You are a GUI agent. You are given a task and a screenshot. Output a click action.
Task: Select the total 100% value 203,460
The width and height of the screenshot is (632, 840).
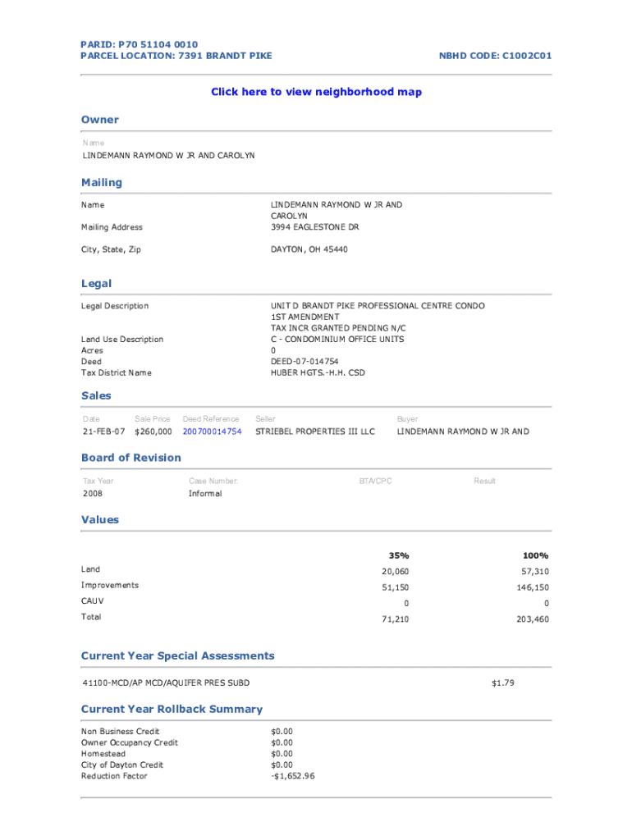coord(532,619)
